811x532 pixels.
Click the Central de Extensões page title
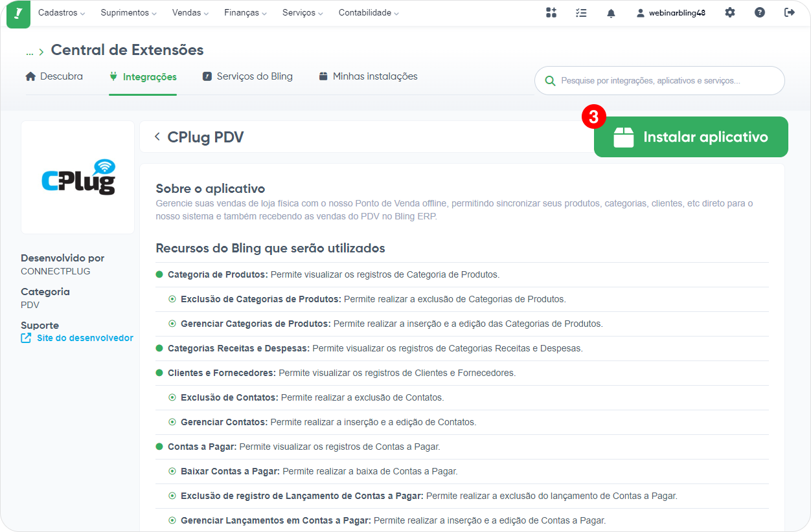[127, 50]
